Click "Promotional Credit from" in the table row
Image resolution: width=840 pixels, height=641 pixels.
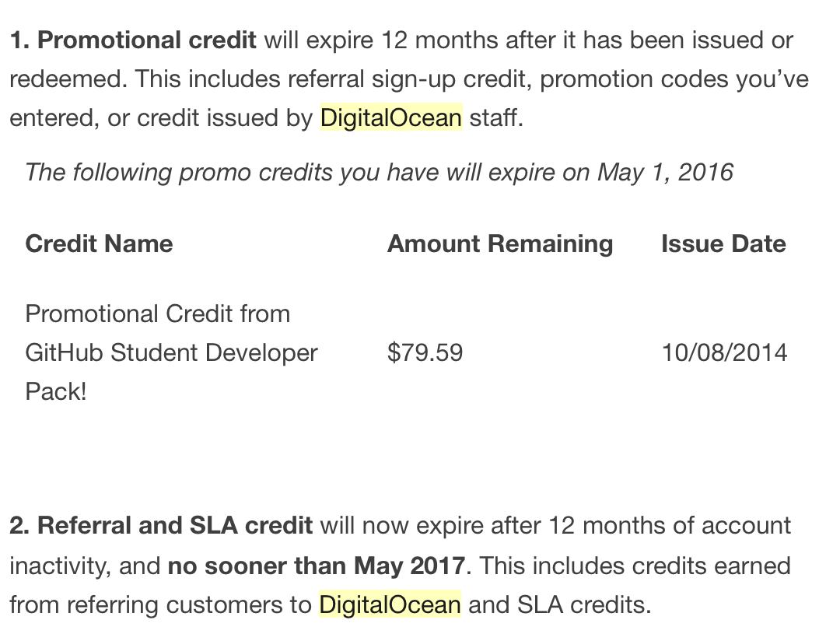(x=157, y=313)
